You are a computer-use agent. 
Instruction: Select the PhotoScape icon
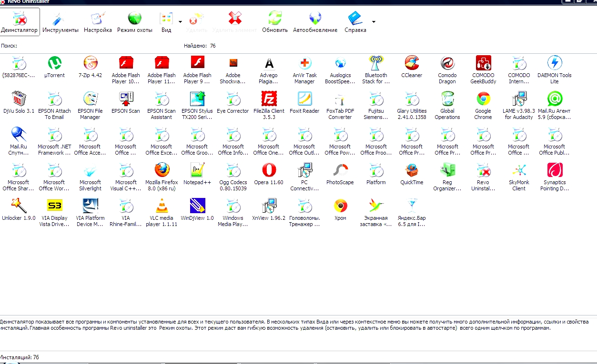341,170
